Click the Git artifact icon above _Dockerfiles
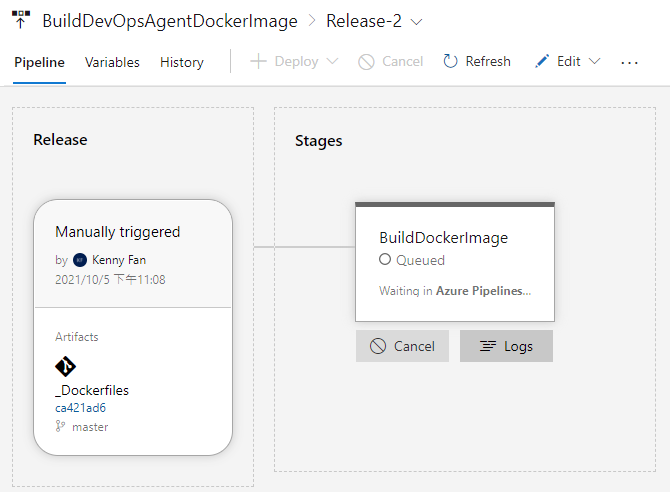 (65, 366)
